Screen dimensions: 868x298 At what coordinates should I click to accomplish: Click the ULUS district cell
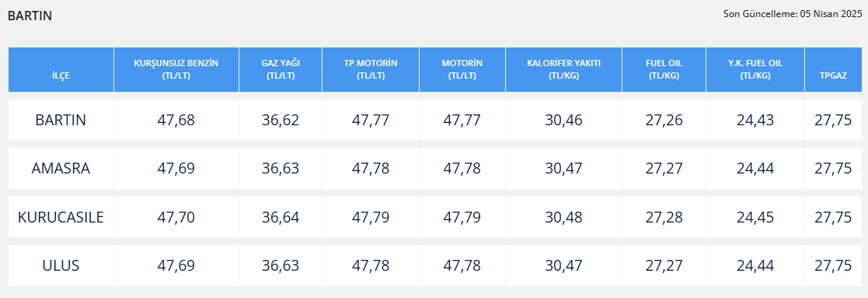coord(61,266)
